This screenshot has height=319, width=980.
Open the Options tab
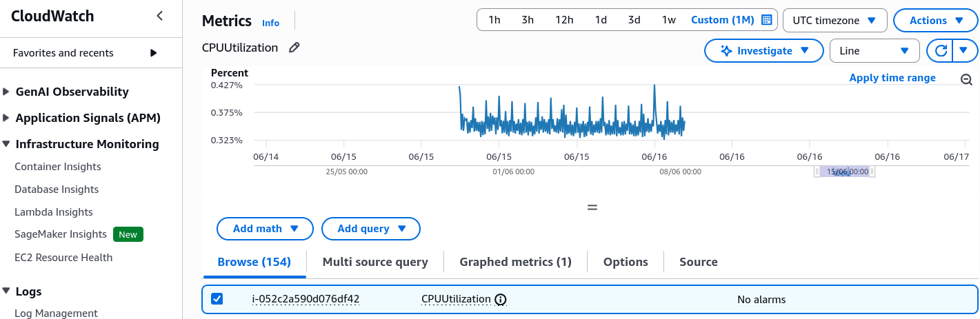[x=626, y=262]
